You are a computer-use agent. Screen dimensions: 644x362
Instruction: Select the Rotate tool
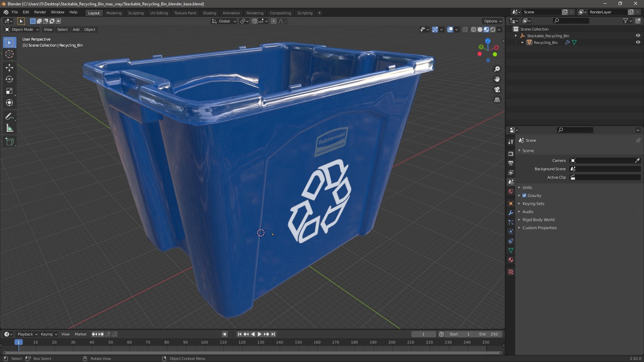(9, 79)
